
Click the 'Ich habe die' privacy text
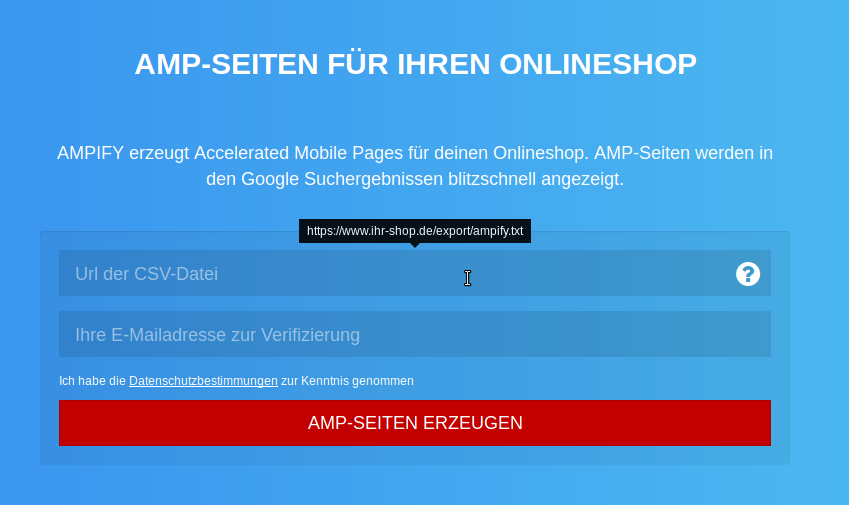92,381
